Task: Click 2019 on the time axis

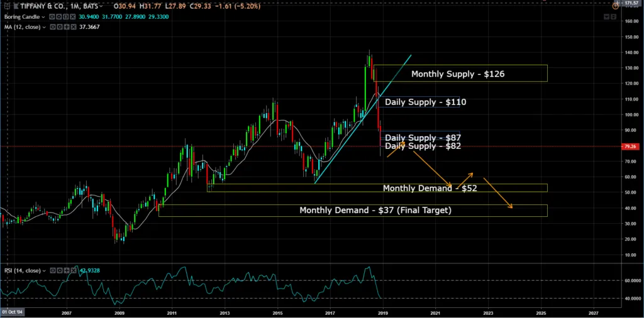Action: tap(383, 312)
